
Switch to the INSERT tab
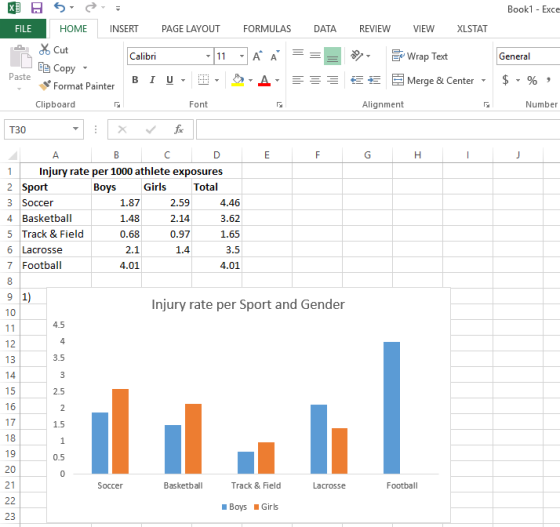(x=124, y=29)
